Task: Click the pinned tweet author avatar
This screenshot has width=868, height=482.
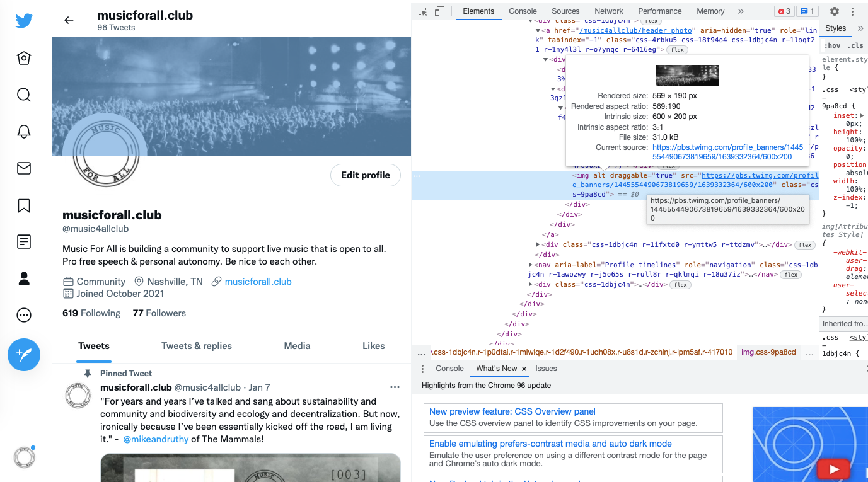Action: click(78, 395)
